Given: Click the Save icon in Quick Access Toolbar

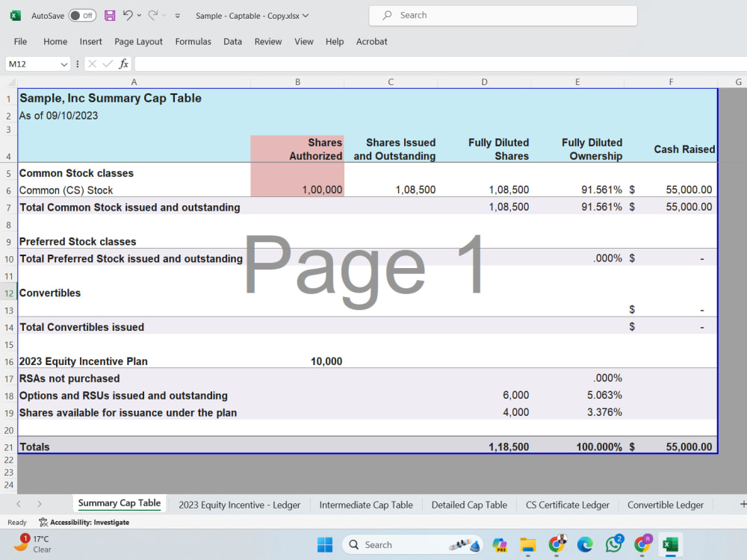Looking at the screenshot, I should tap(110, 15).
